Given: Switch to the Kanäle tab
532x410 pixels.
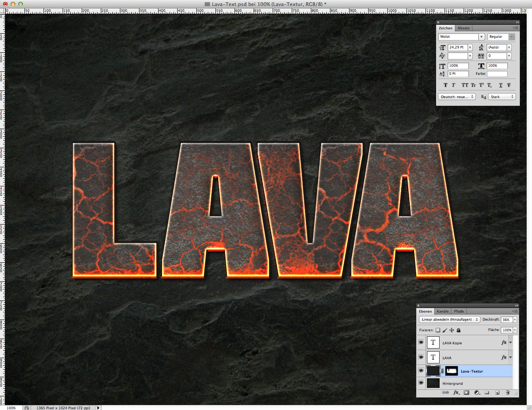Looking at the screenshot, I should [x=442, y=311].
